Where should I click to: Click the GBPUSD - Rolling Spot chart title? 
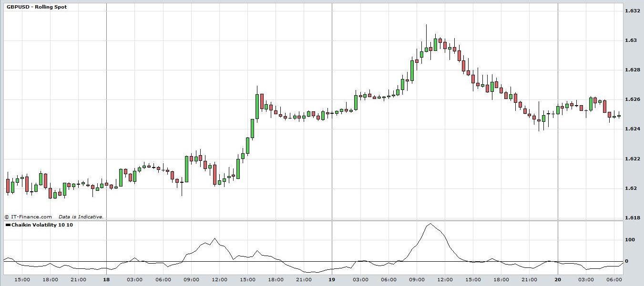[37, 7]
